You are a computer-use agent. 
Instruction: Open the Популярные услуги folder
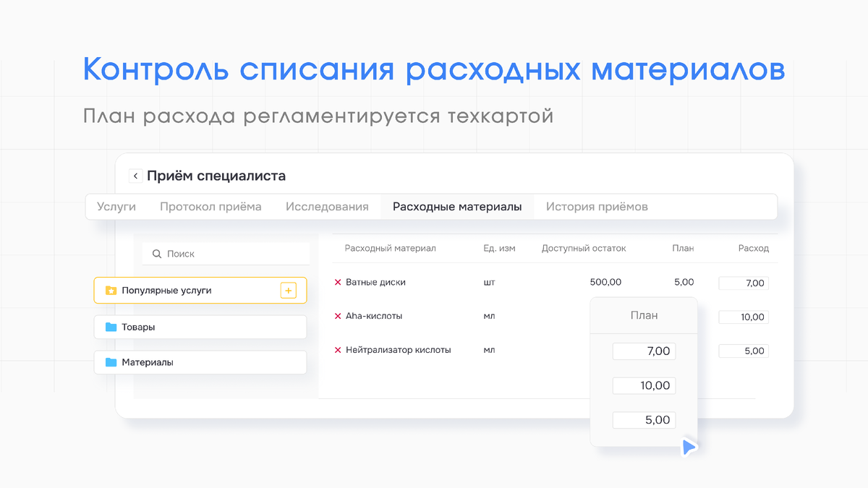click(x=200, y=290)
